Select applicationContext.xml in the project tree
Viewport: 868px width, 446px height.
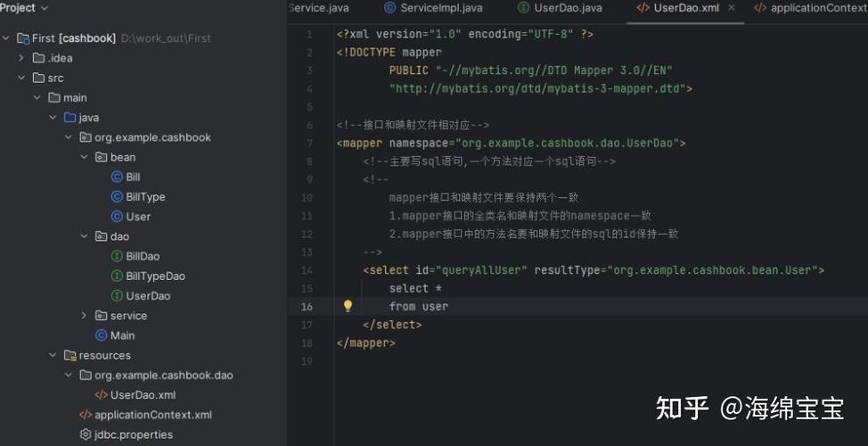point(152,415)
